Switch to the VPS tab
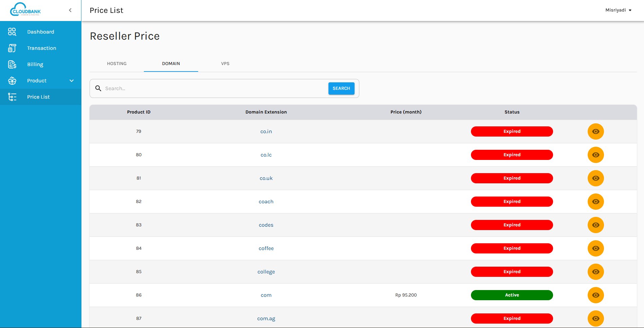 click(x=225, y=64)
